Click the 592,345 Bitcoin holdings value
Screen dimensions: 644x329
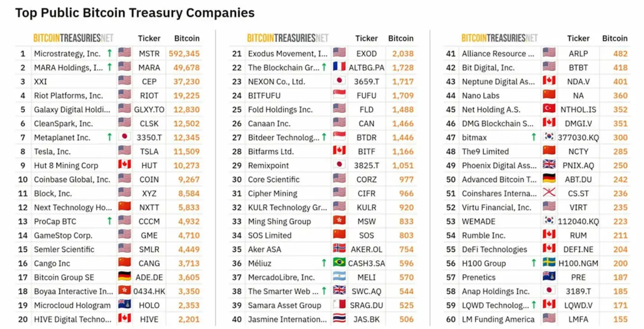click(184, 53)
